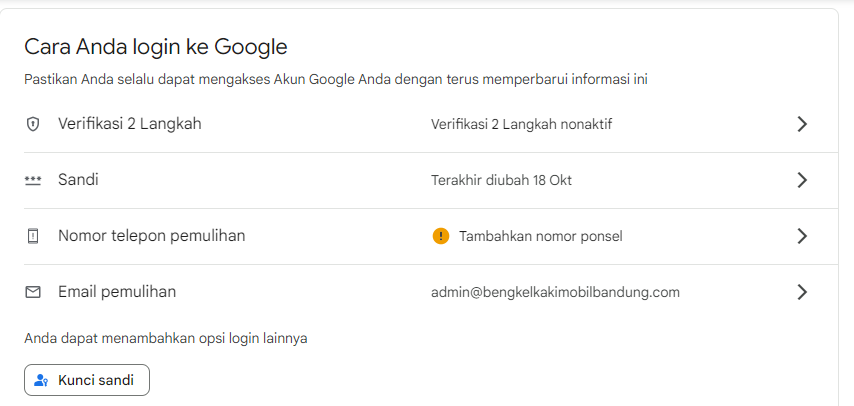Click the orange warning exclamation icon
This screenshot has height=406, width=854.
tap(441, 236)
